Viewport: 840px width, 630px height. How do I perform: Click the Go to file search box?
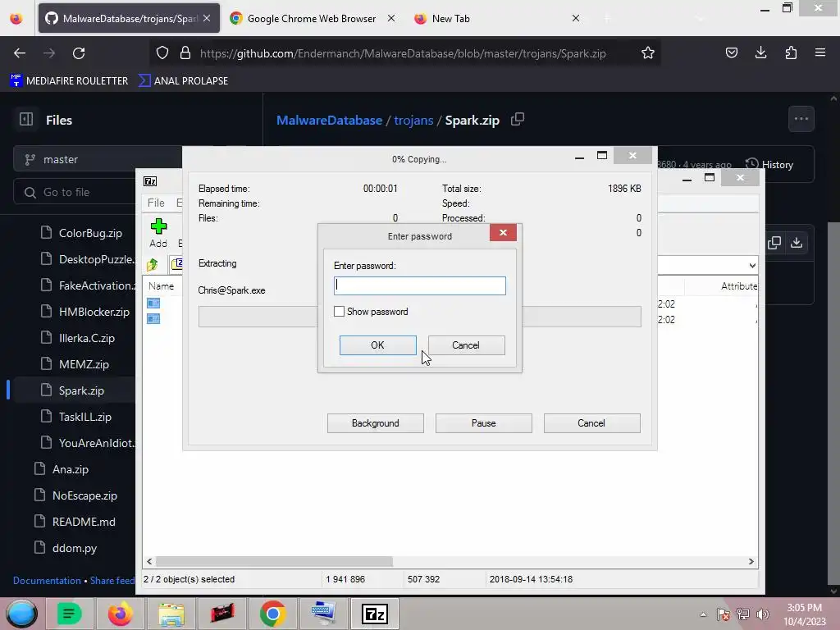point(75,192)
